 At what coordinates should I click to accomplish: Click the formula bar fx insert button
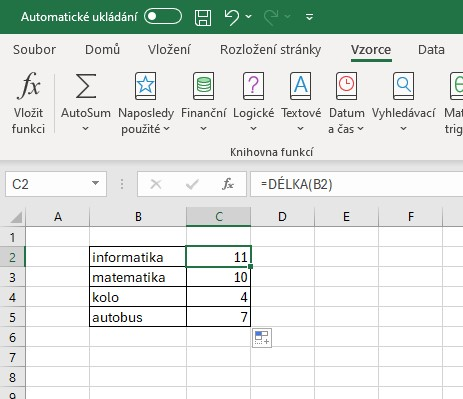point(228,184)
